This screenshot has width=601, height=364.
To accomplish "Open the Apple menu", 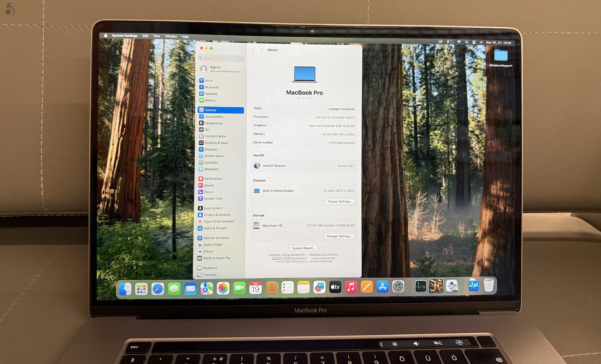I will pos(106,36).
